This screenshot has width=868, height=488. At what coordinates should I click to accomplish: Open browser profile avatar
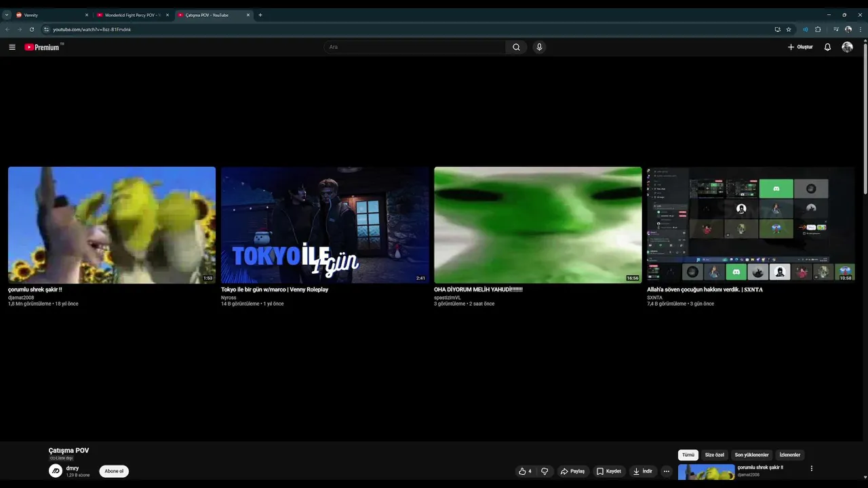click(x=848, y=30)
